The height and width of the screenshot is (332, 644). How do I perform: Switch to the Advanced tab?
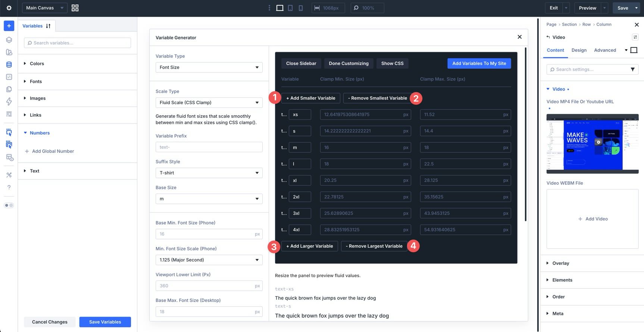tap(605, 50)
